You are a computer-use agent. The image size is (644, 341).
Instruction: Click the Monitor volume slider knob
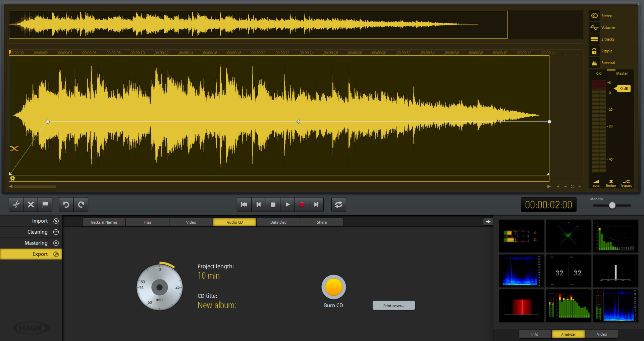[612, 206]
